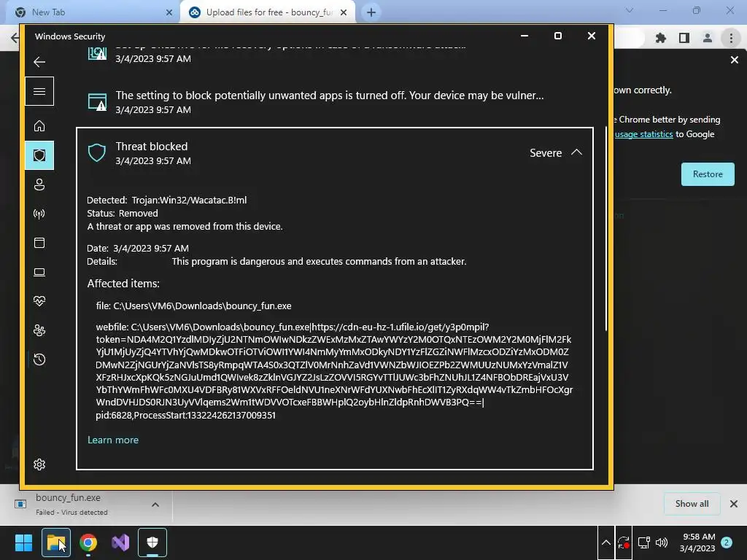Switch to the New Tab Chrome tab

pyautogui.click(x=93, y=12)
